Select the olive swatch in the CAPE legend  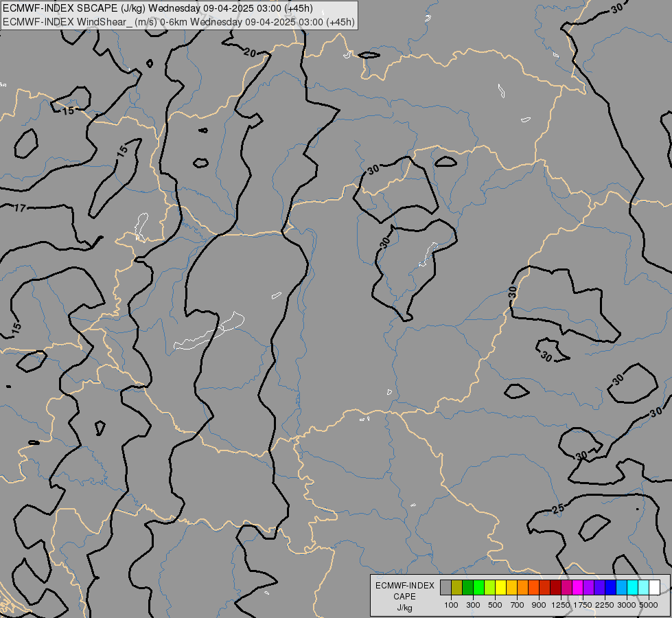point(457,587)
